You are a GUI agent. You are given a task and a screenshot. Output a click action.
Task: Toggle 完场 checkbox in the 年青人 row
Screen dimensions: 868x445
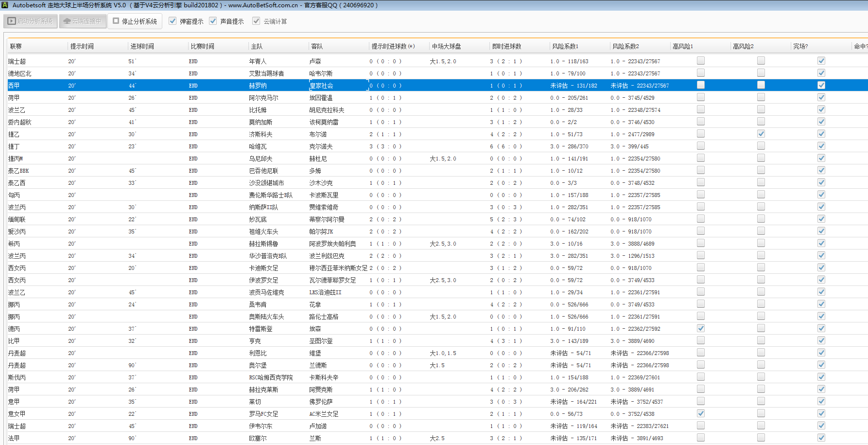tap(821, 61)
